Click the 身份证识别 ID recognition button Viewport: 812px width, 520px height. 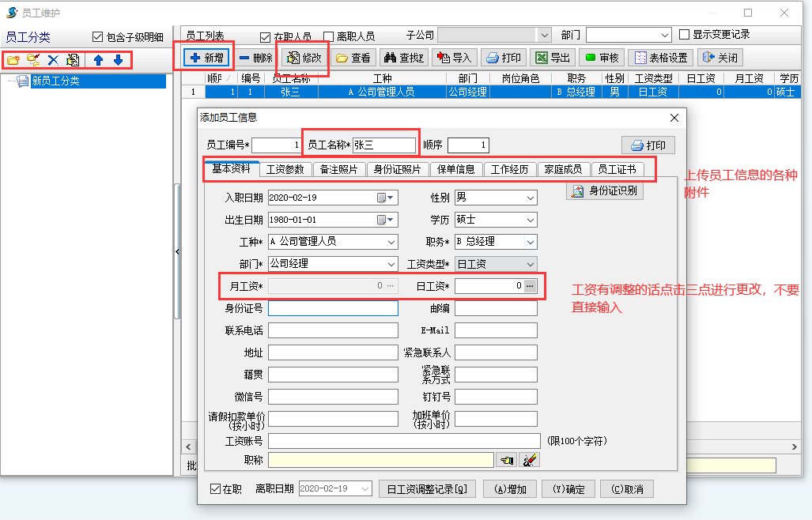[x=605, y=190]
